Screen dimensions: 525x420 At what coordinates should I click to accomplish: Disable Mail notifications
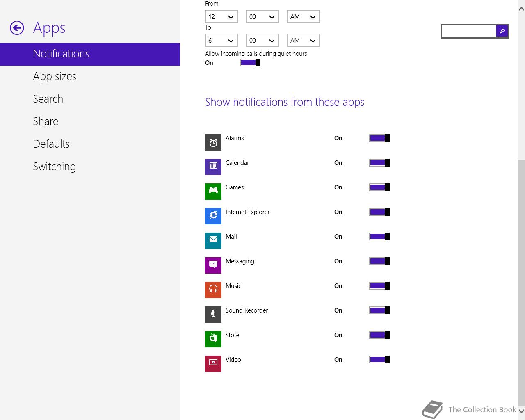click(x=379, y=237)
